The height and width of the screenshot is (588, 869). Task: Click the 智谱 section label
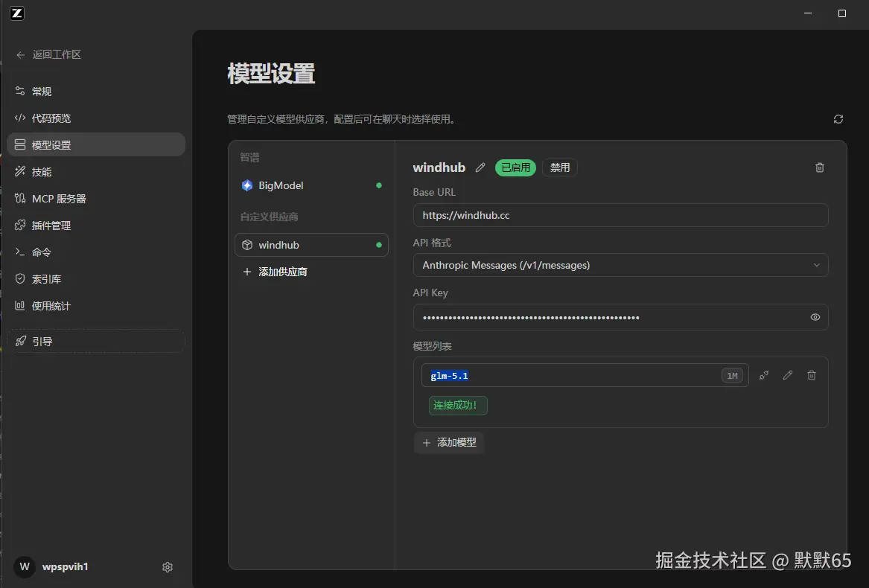[x=249, y=157]
